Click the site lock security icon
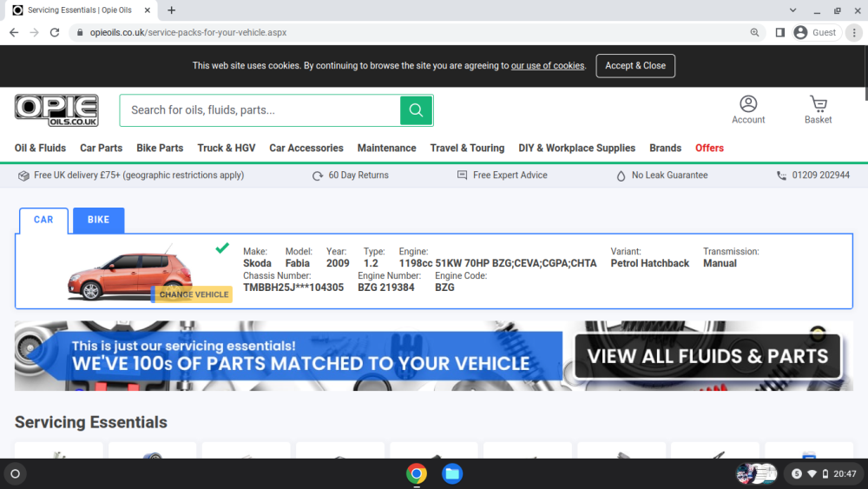Screen dimensions: 868x489 click(80, 33)
